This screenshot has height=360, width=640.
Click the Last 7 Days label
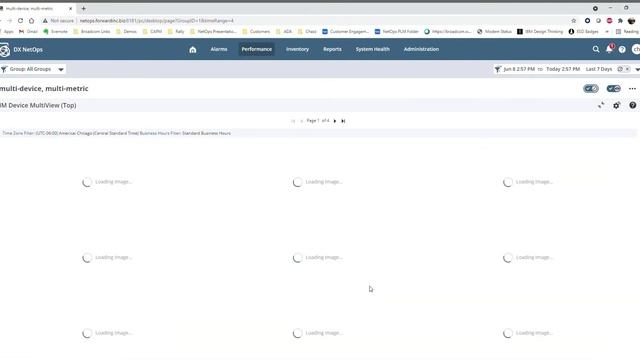click(599, 69)
